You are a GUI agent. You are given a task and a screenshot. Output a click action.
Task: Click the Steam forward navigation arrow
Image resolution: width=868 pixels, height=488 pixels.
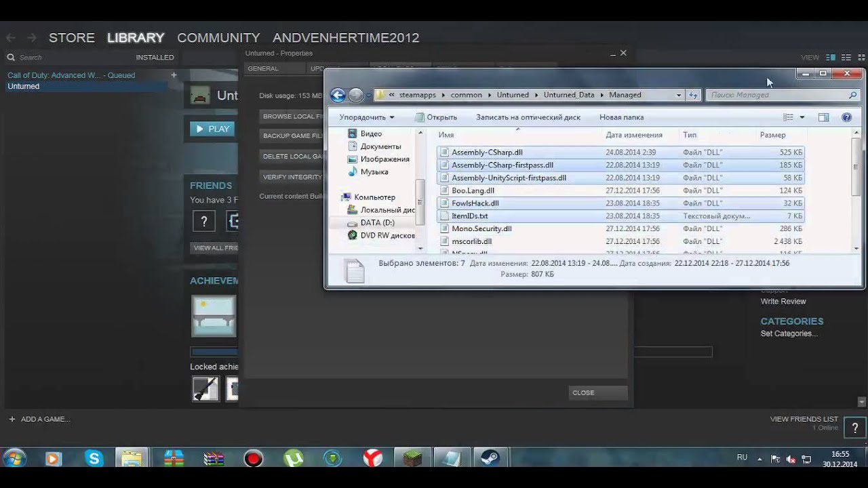click(x=31, y=38)
